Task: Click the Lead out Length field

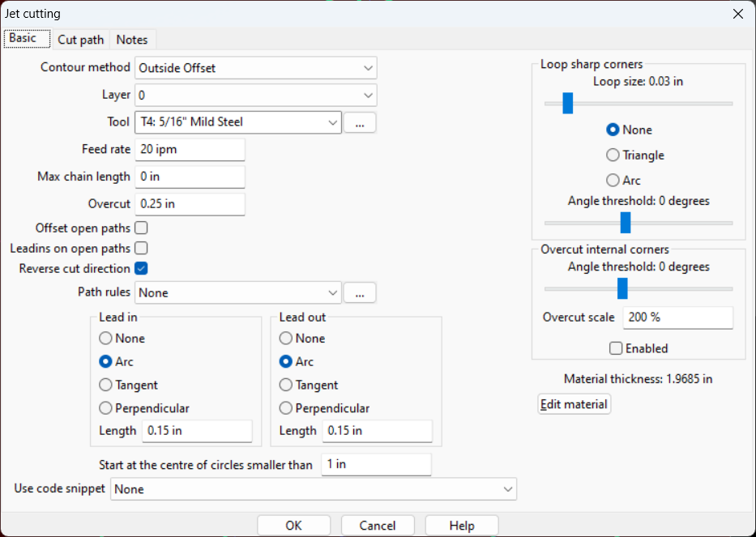Action: [x=378, y=430]
